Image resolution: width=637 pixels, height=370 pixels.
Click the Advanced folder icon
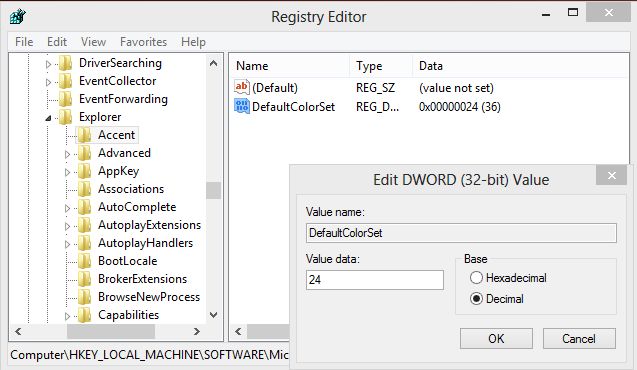[84, 153]
